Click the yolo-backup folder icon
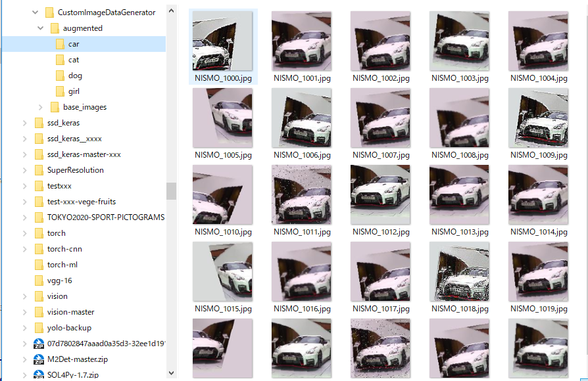 (x=39, y=328)
